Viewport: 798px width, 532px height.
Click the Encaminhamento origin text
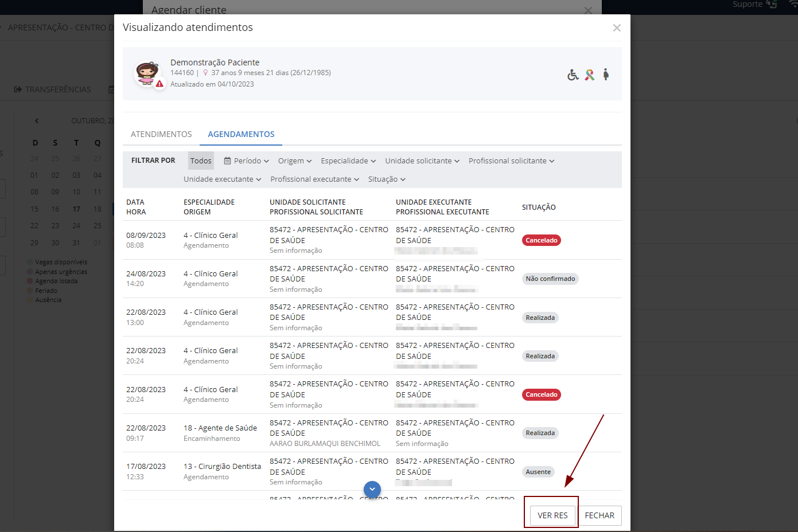click(212, 439)
